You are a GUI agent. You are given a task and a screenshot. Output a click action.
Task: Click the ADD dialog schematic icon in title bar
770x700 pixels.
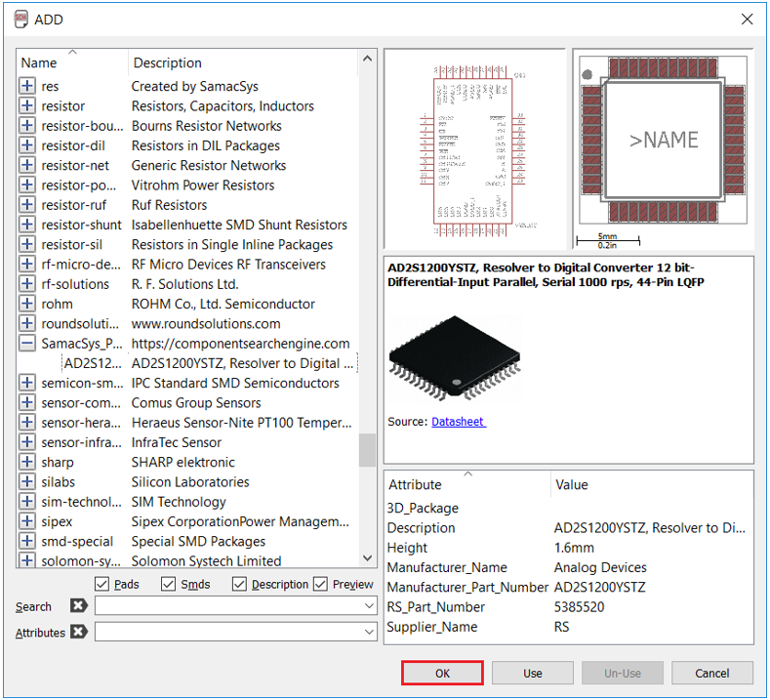[21, 20]
